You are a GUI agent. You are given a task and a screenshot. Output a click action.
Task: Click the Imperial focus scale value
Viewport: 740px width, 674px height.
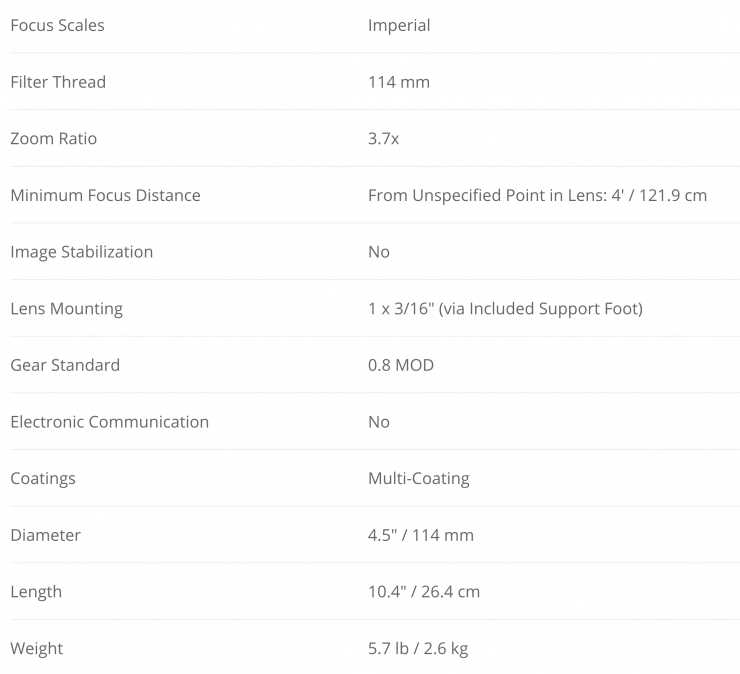tap(399, 25)
